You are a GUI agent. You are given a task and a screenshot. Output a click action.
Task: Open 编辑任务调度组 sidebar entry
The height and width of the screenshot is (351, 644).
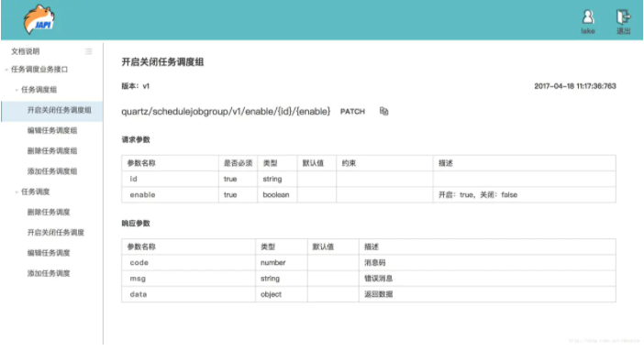[x=52, y=130]
